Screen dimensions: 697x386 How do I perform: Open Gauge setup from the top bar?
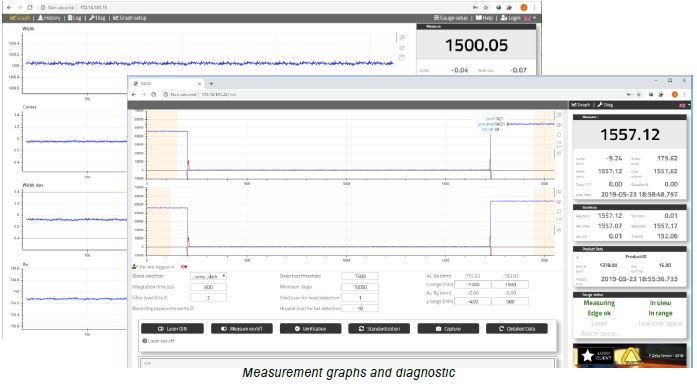451,18
